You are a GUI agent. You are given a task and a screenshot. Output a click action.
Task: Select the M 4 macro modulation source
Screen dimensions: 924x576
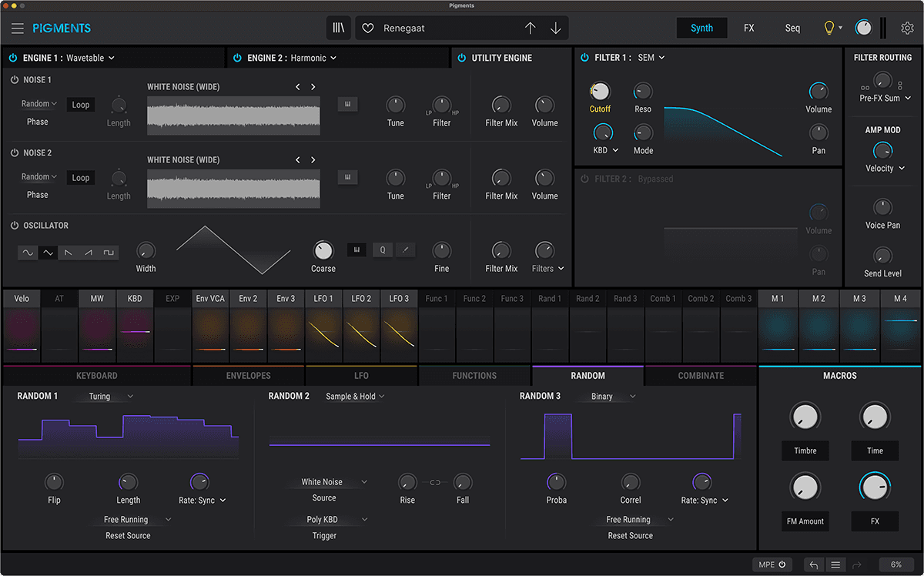pyautogui.click(x=900, y=325)
